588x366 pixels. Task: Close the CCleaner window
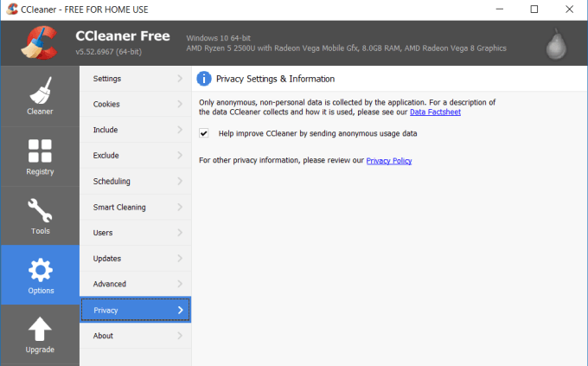[569, 9]
